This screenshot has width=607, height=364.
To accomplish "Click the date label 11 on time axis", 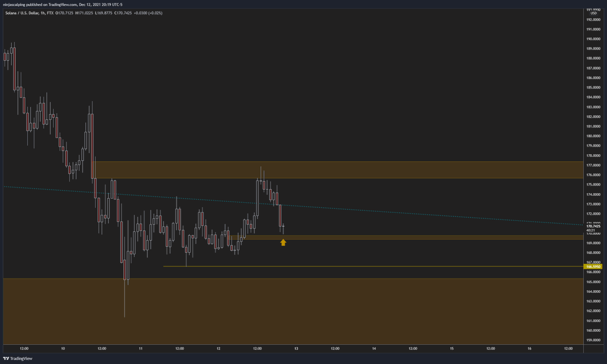I will pyautogui.click(x=141, y=348).
